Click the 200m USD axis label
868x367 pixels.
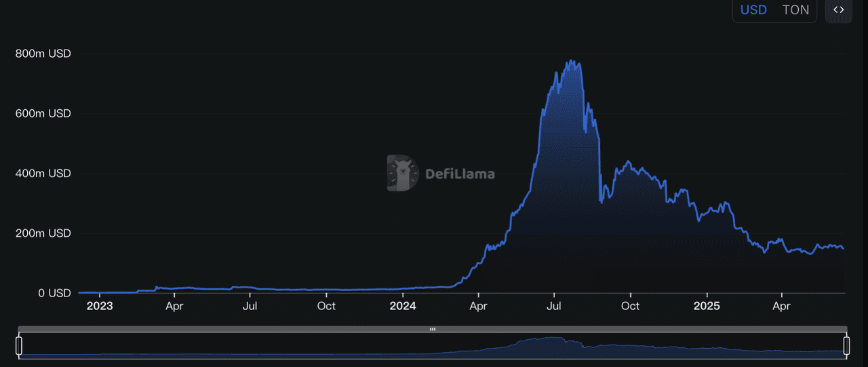point(43,233)
